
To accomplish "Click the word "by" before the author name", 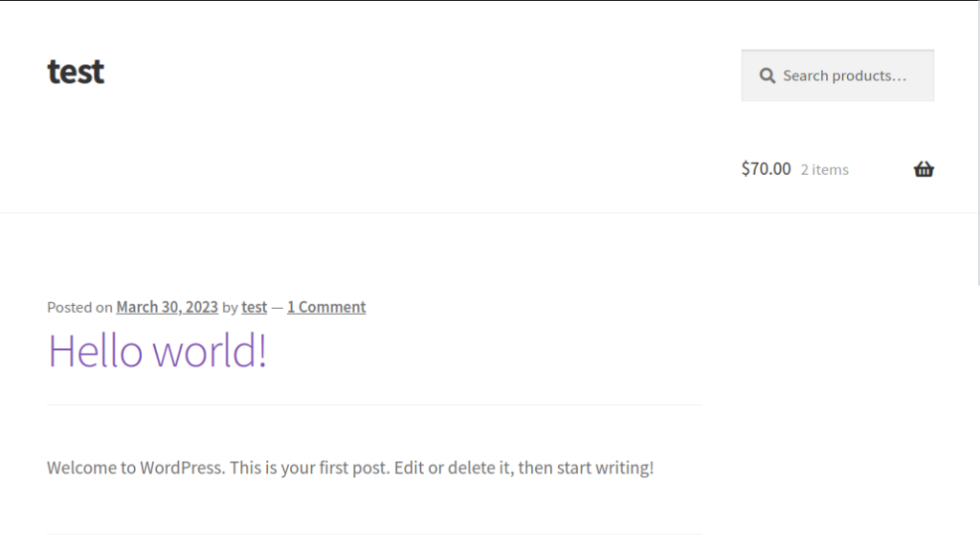I will click(230, 308).
